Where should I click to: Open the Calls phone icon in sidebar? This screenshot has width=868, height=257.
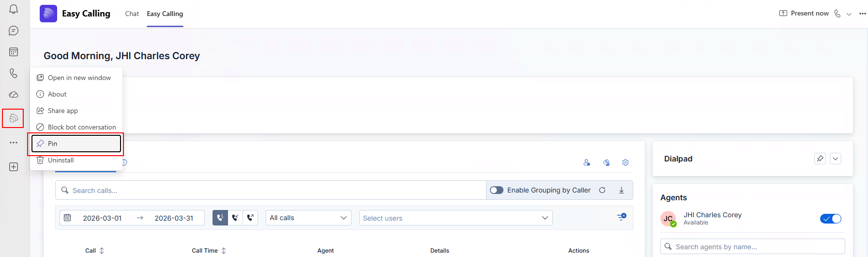coord(14,73)
